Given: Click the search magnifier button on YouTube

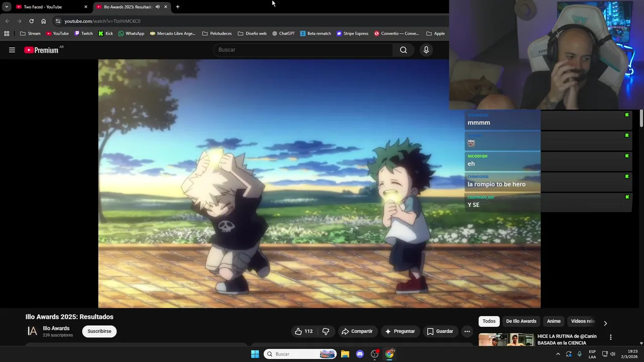Looking at the screenshot, I should click(404, 50).
